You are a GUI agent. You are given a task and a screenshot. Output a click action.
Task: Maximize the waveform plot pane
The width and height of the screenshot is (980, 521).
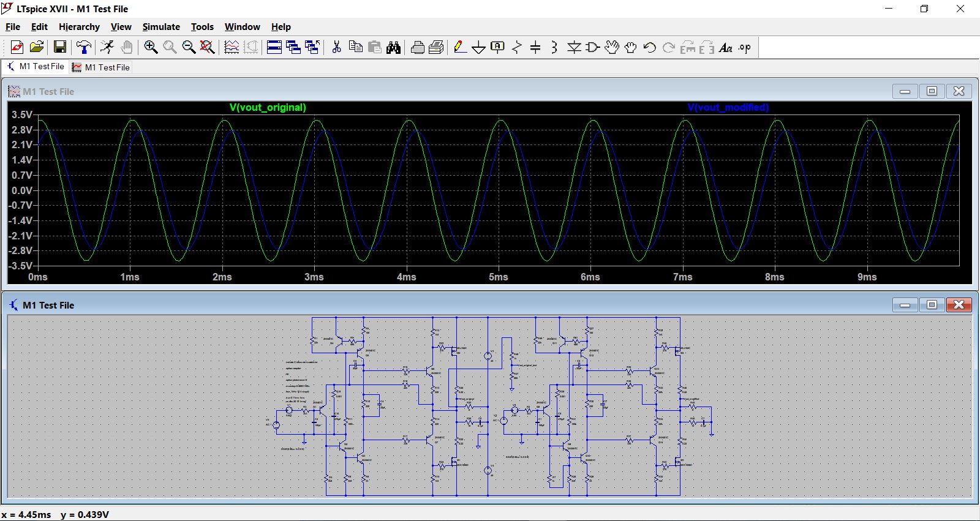click(932, 91)
